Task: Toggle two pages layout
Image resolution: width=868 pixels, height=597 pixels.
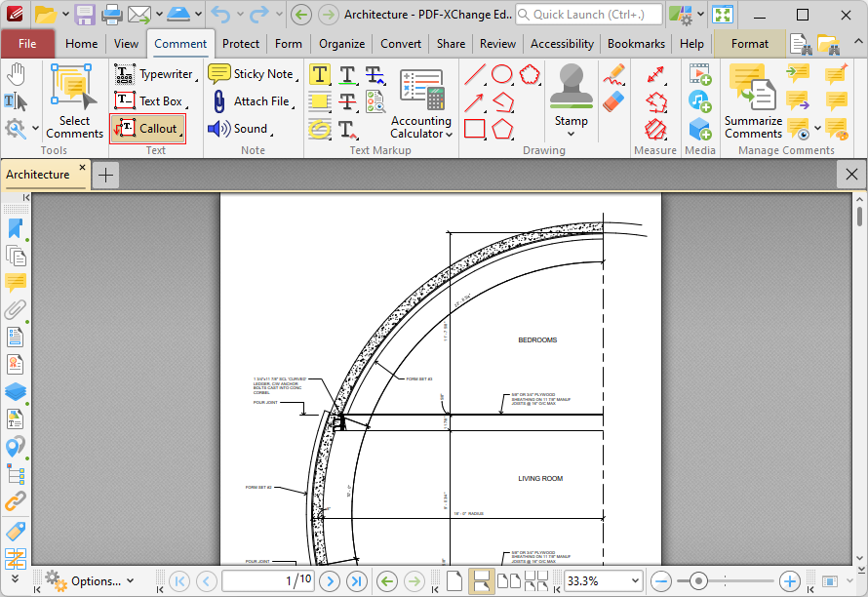Action: (509, 581)
